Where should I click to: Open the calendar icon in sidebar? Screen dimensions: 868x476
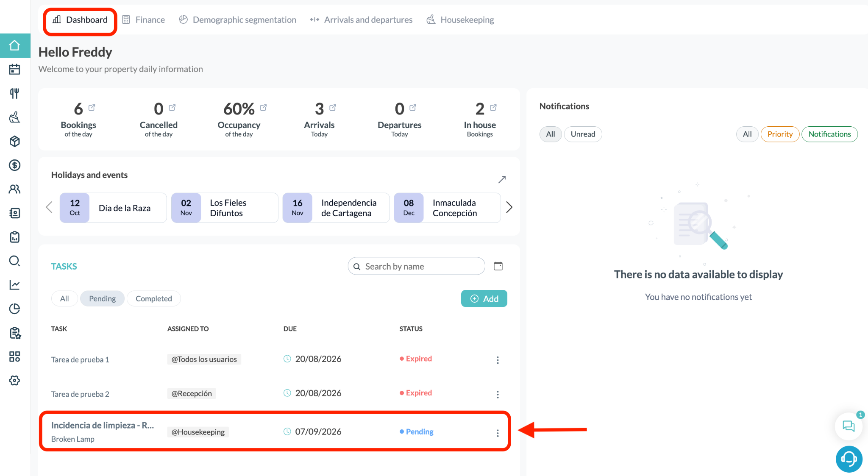[x=15, y=69]
